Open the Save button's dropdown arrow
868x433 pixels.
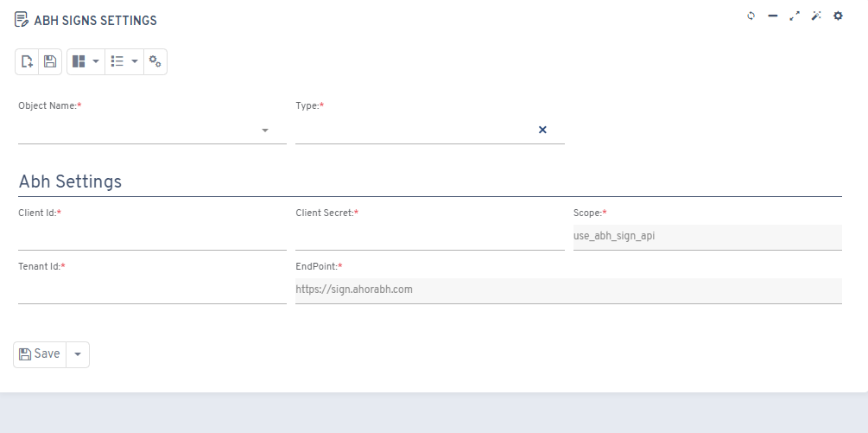(x=78, y=354)
